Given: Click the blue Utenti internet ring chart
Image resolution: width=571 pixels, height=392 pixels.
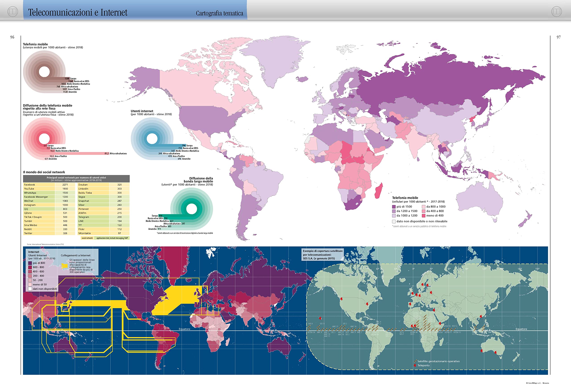Looking at the screenshot, I should tap(152, 138).
